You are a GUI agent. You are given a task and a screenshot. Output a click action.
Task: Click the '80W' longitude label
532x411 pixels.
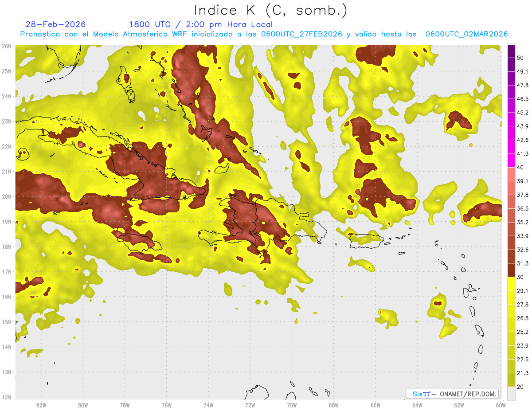click(83, 405)
